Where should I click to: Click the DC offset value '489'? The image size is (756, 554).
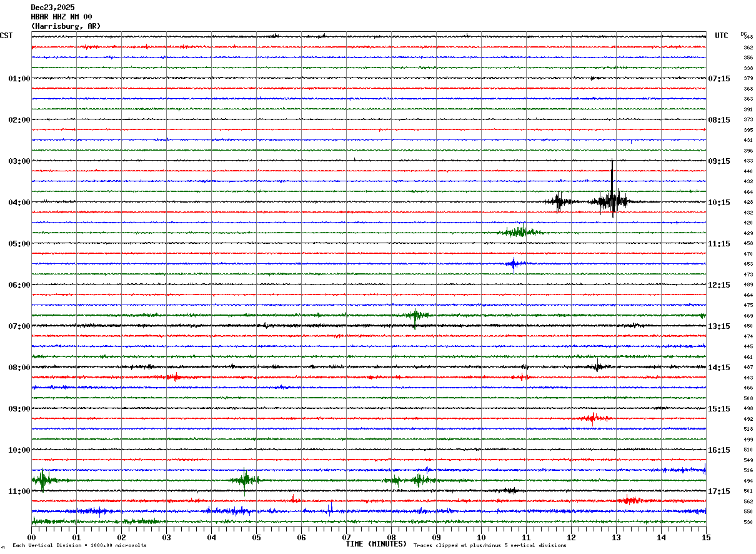pos(748,285)
